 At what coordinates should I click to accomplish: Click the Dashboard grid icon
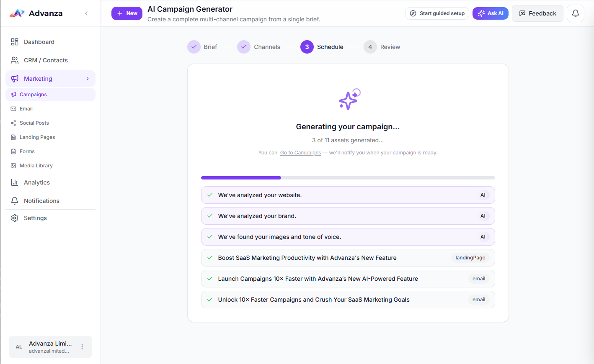pos(15,42)
